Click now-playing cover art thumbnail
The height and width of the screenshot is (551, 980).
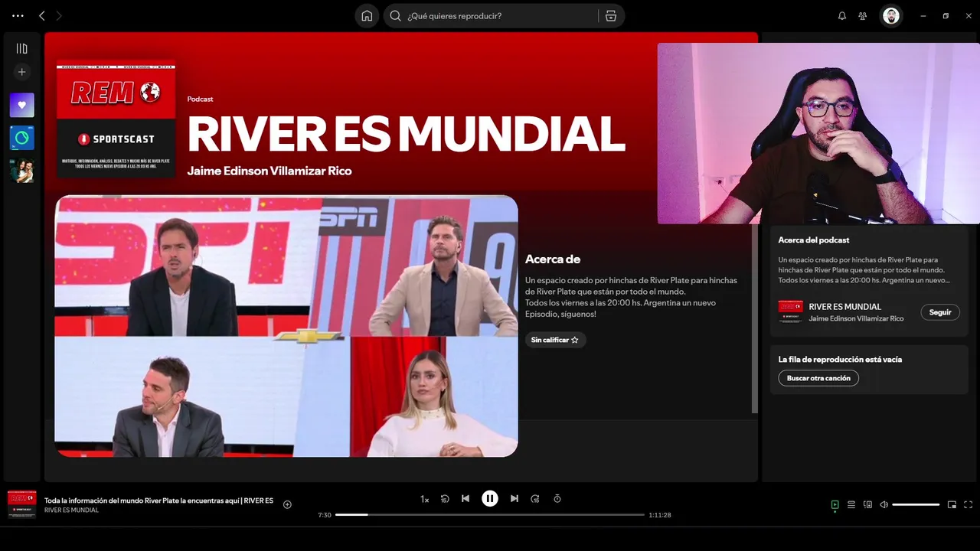point(22,505)
